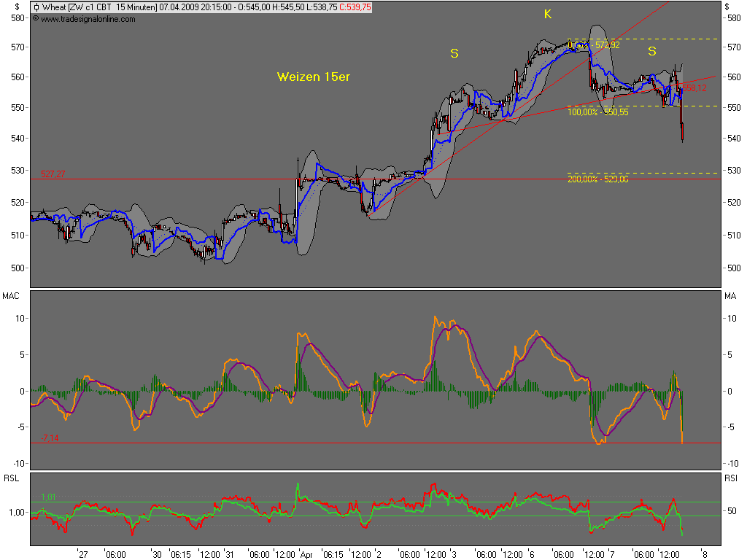Click the chart symbol icon before "Wheat"
The width and height of the screenshot is (747, 560).
tap(36, 7)
